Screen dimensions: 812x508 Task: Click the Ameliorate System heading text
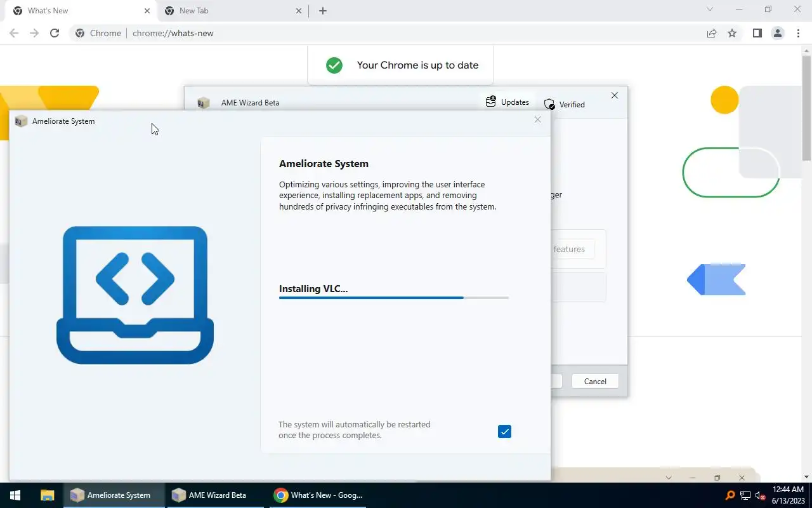point(324,164)
